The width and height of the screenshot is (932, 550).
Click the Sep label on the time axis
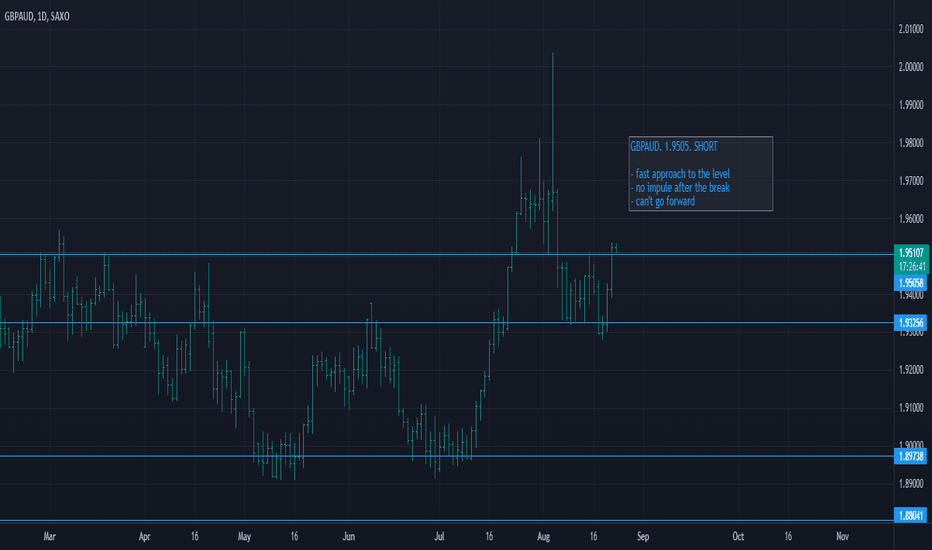643,536
